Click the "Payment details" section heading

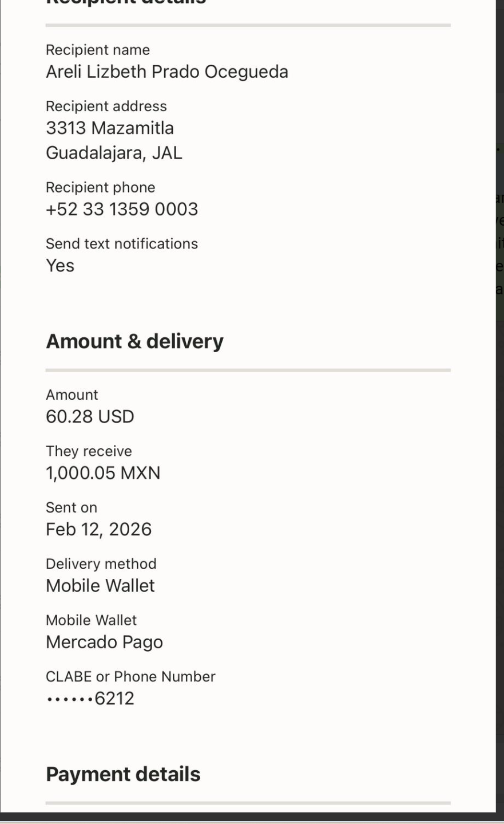point(123,774)
